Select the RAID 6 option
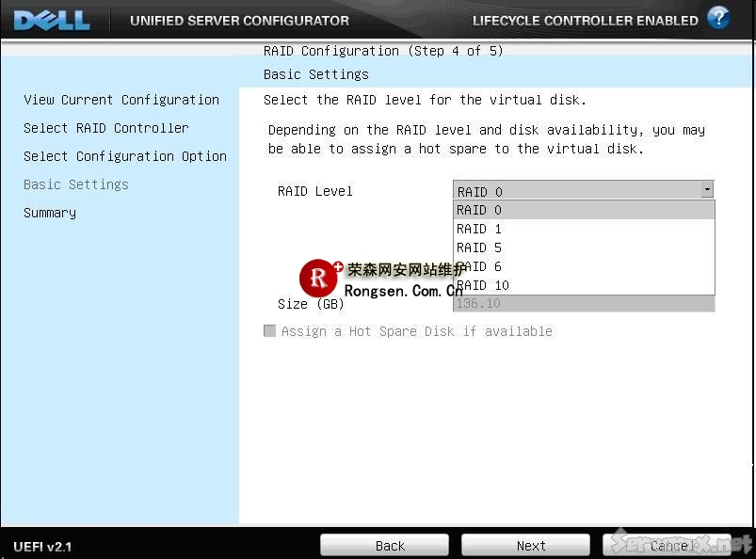Image resolution: width=756 pixels, height=559 pixels. [x=583, y=266]
